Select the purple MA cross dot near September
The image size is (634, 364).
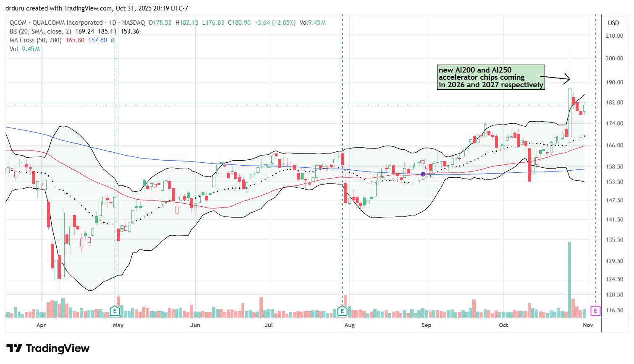pyautogui.click(x=423, y=174)
